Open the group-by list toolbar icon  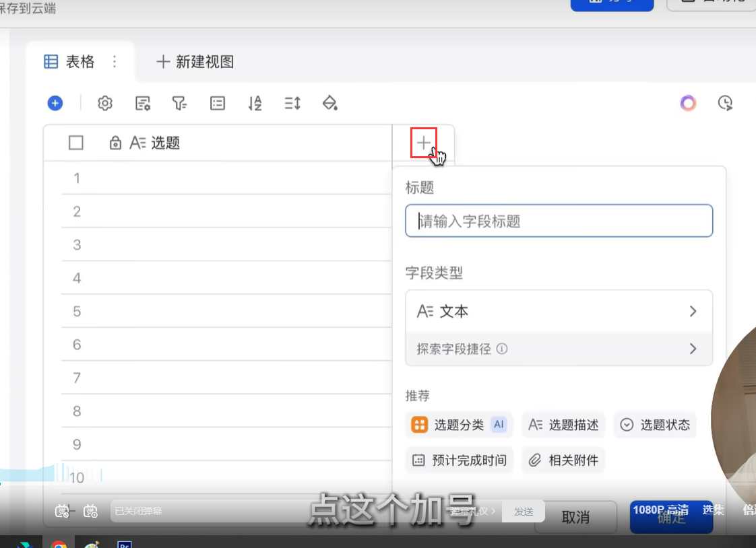pyautogui.click(x=218, y=103)
